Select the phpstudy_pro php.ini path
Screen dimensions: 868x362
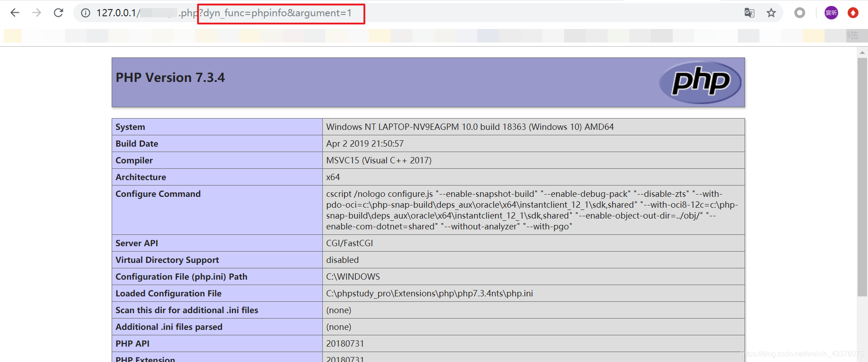tap(429, 293)
